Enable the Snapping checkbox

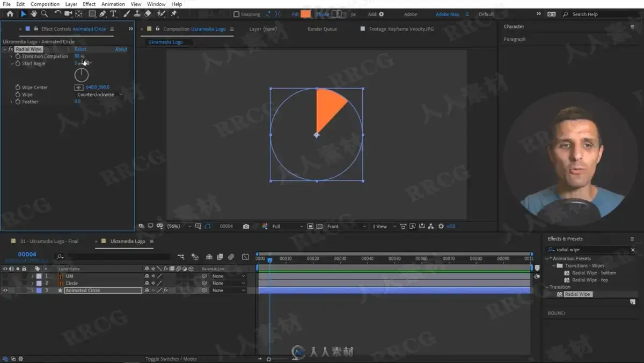[236, 14]
